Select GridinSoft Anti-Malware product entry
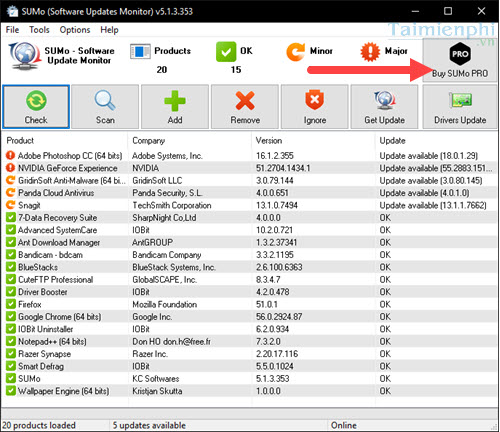Image resolution: width=500 pixels, height=432 pixels. click(x=72, y=181)
